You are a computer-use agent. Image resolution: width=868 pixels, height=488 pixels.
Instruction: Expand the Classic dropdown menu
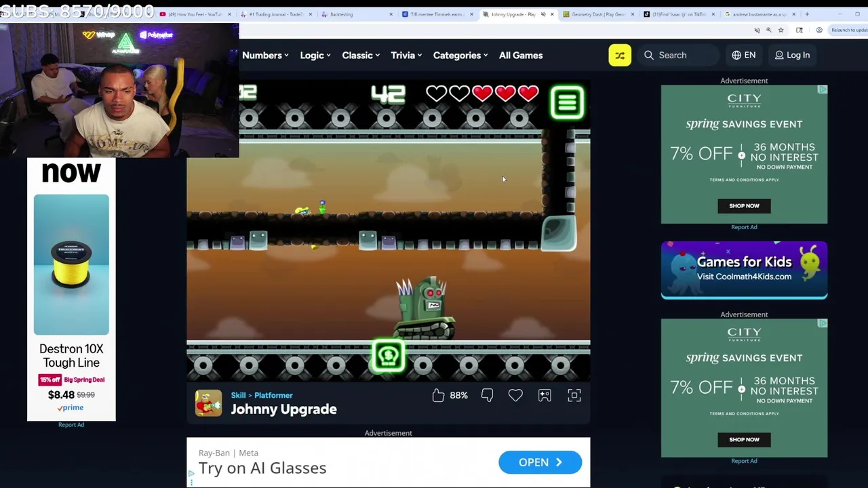click(361, 55)
